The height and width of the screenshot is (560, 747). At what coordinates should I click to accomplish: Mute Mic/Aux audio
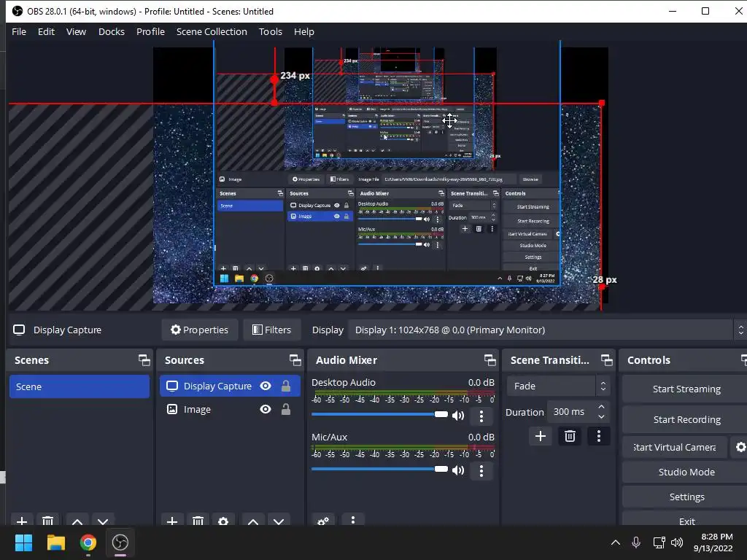click(458, 470)
